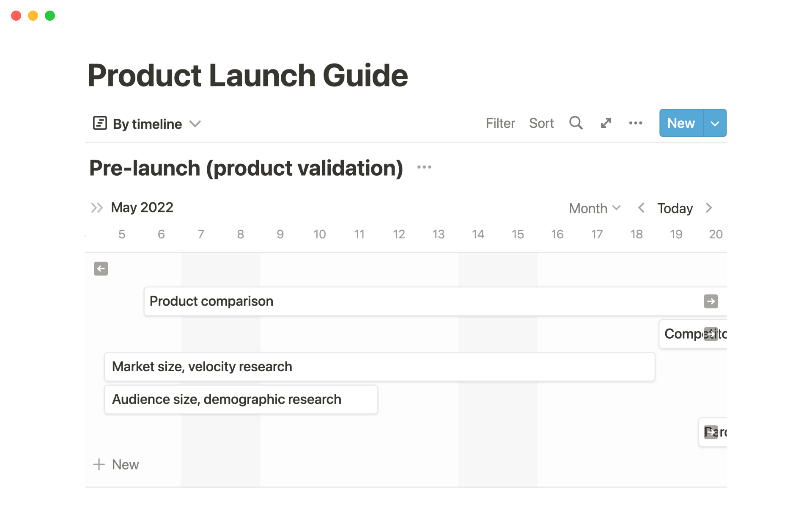Go to the next timeline period
Viewport: 812px width, 508px height.
[x=709, y=208]
